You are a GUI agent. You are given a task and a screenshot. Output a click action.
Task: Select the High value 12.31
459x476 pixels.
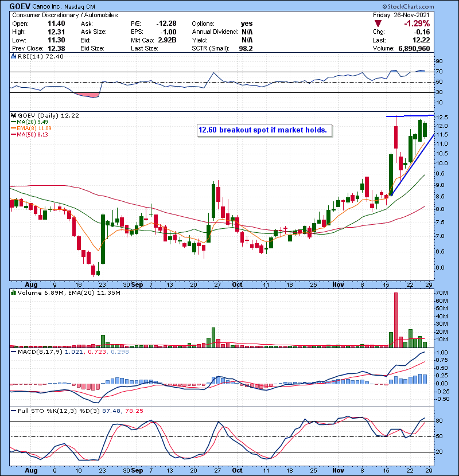(56, 32)
